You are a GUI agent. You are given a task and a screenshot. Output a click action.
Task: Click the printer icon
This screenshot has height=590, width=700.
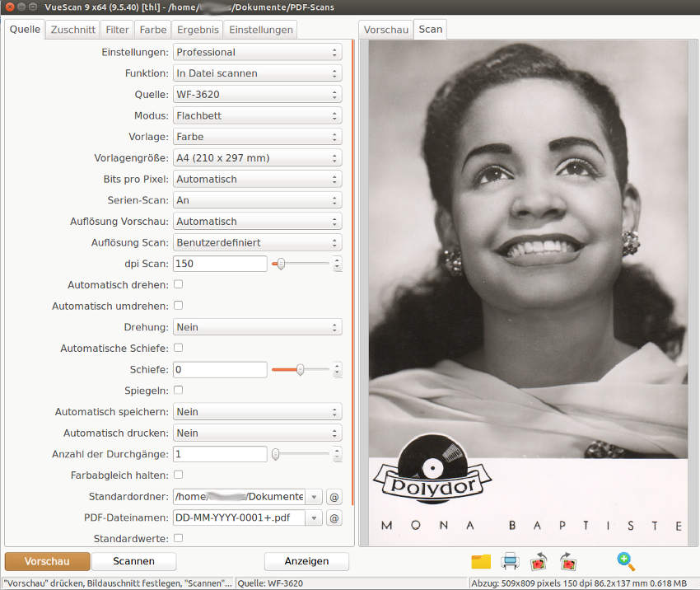pyautogui.click(x=510, y=561)
